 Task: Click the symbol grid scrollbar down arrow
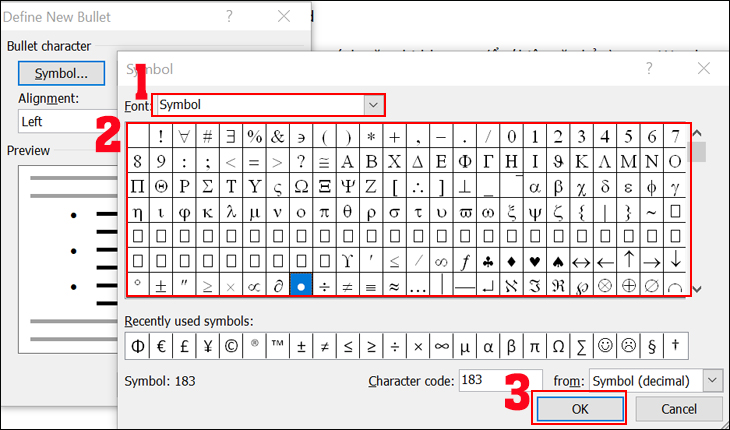click(x=696, y=289)
